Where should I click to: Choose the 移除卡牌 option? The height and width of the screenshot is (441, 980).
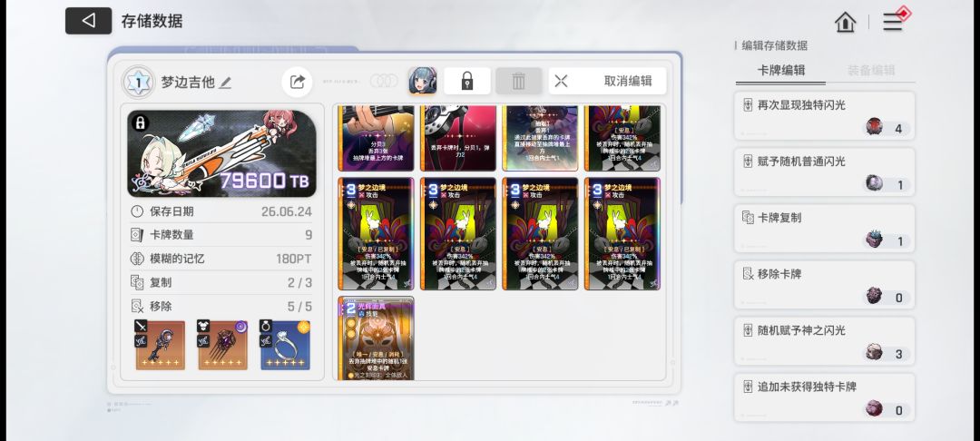[824, 285]
